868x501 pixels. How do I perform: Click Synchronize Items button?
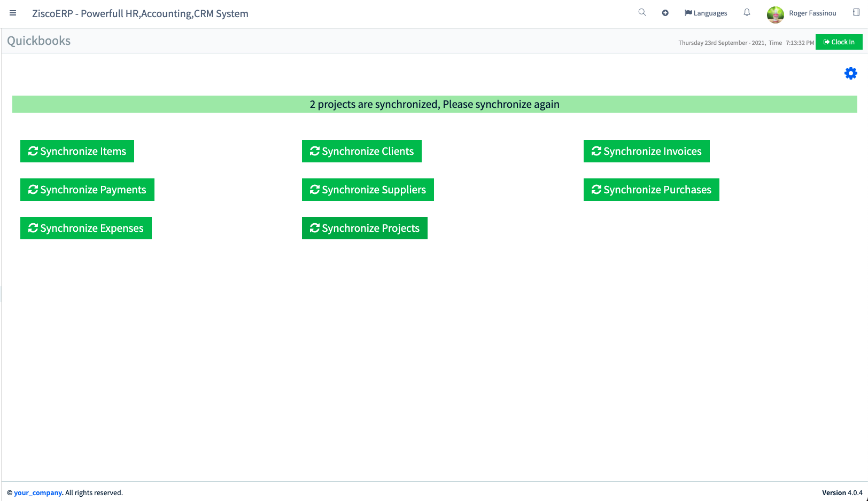pyautogui.click(x=77, y=151)
